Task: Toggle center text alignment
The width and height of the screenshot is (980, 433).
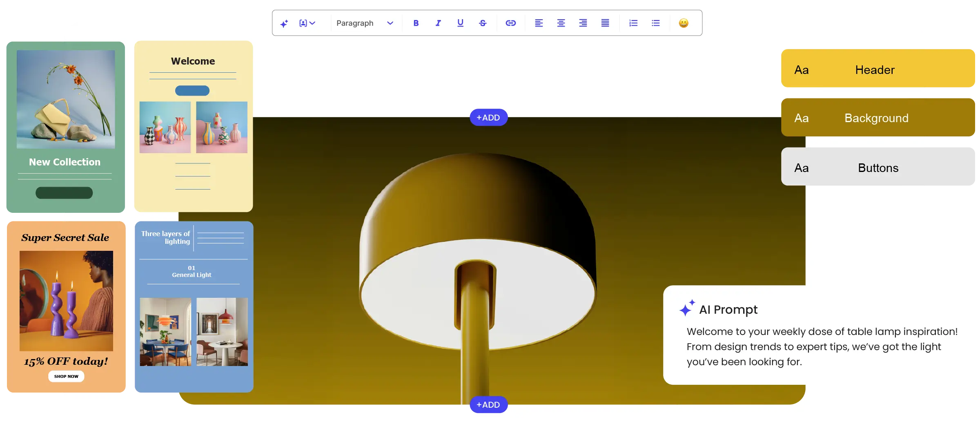Action: (561, 23)
